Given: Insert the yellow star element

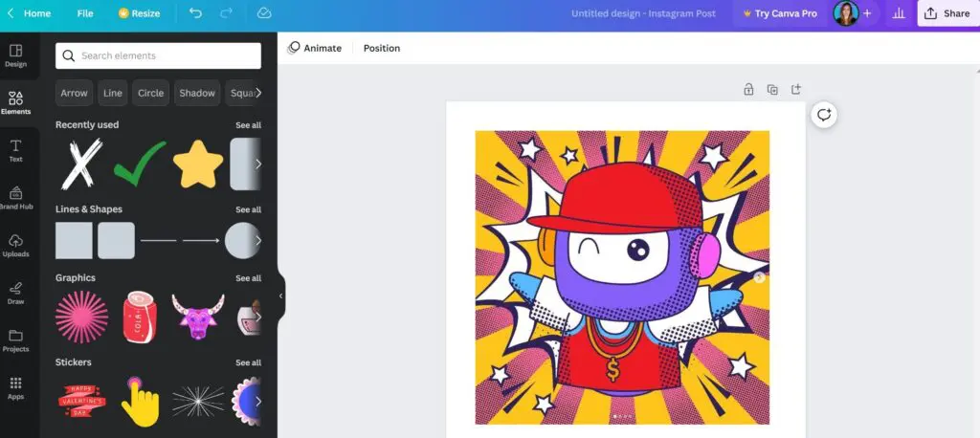Looking at the screenshot, I should [x=198, y=164].
